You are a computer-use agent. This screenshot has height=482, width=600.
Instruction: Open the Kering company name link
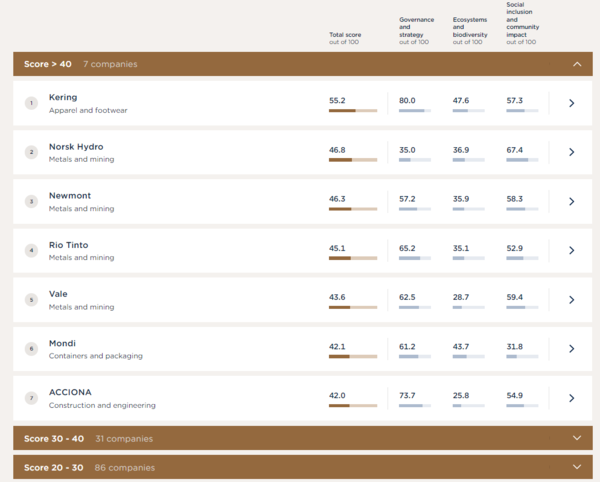click(x=63, y=97)
